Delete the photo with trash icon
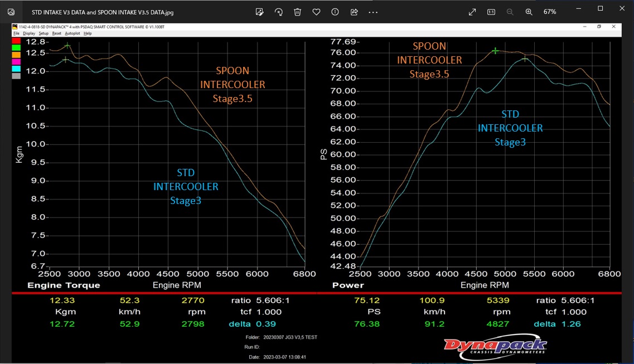 click(x=297, y=12)
